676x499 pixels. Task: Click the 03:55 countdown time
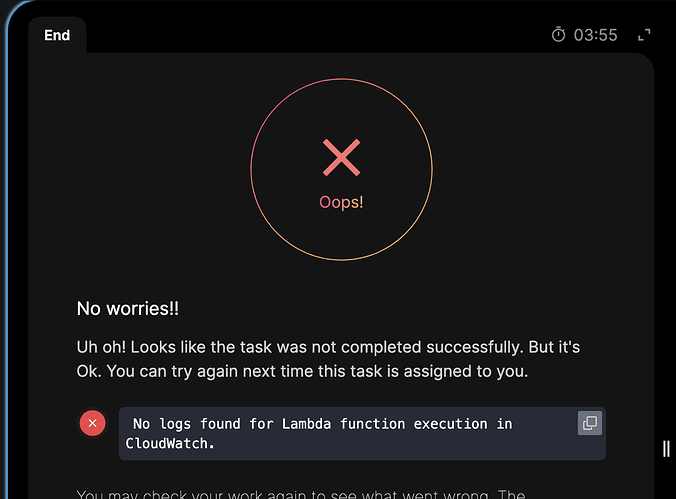596,35
